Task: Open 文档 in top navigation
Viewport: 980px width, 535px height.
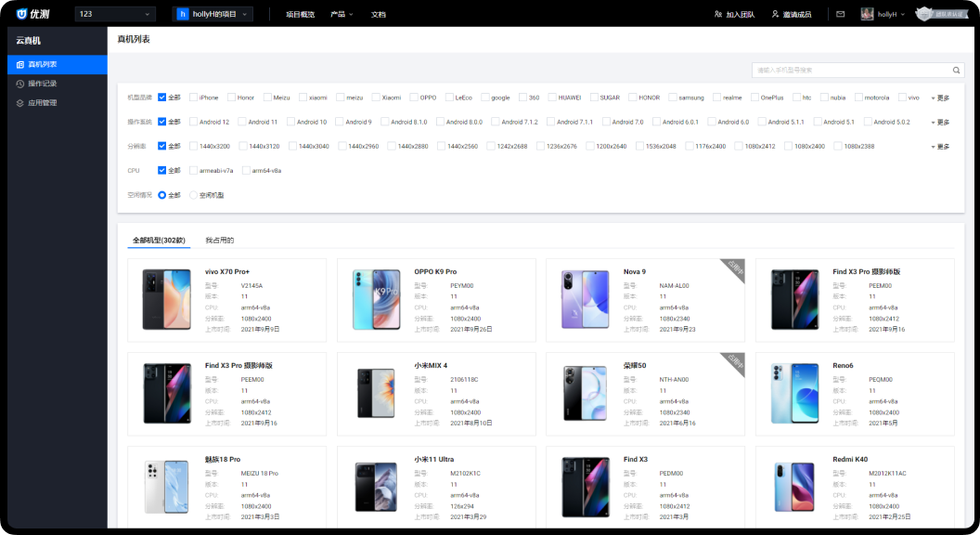Action: [378, 14]
